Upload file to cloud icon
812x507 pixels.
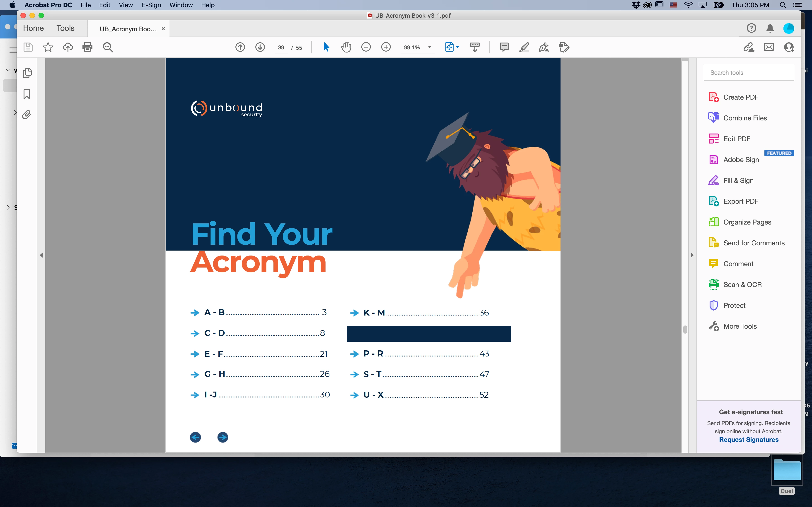68,47
